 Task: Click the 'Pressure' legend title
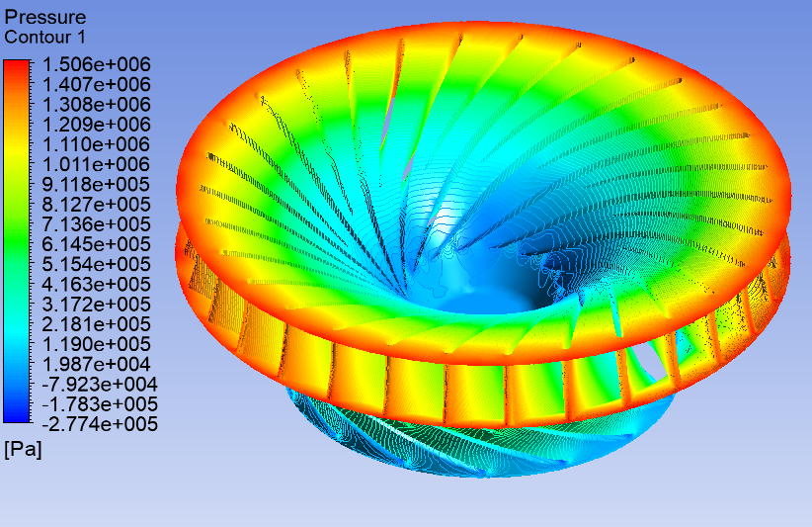pyautogui.click(x=45, y=17)
